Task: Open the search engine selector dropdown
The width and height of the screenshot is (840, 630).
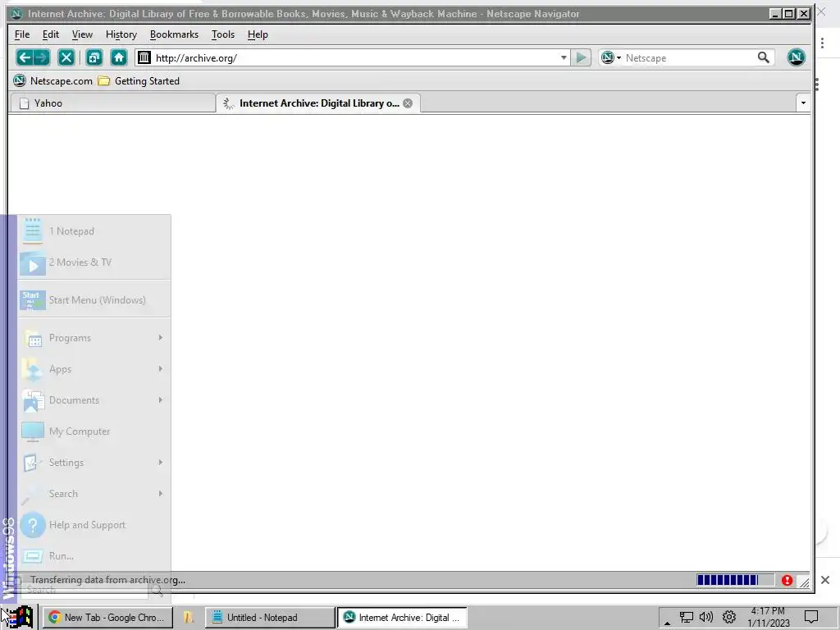Action: [610, 57]
